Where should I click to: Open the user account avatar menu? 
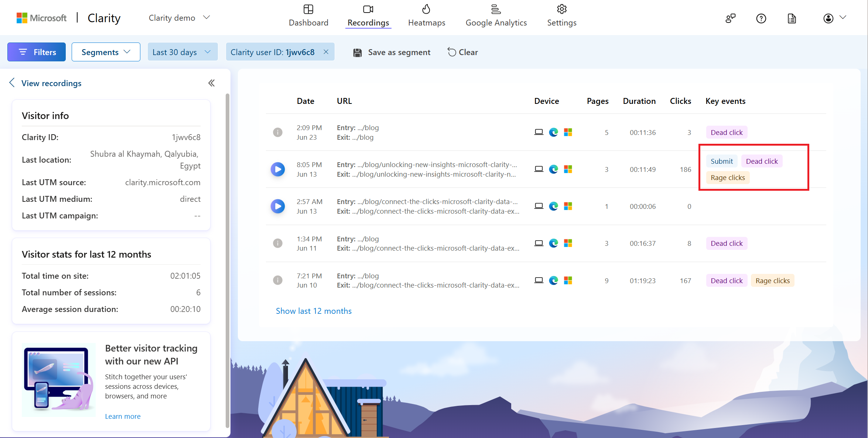point(828,18)
